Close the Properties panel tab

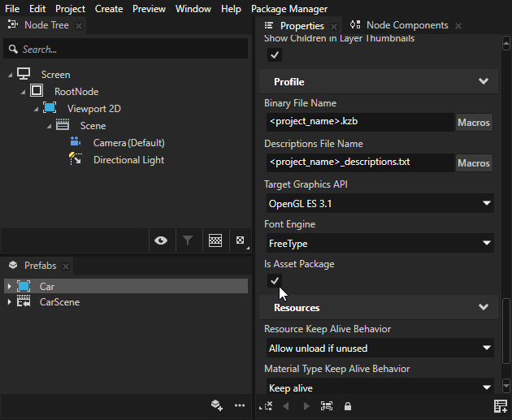(334, 26)
